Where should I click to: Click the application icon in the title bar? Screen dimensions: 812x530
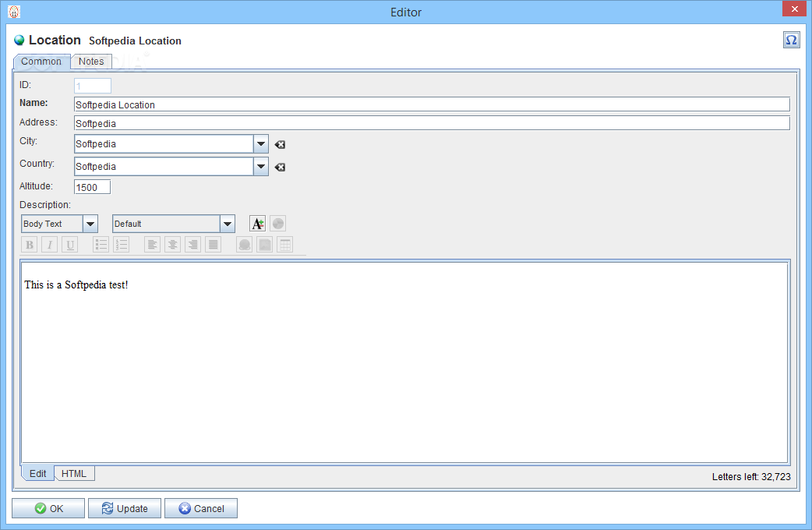click(14, 12)
